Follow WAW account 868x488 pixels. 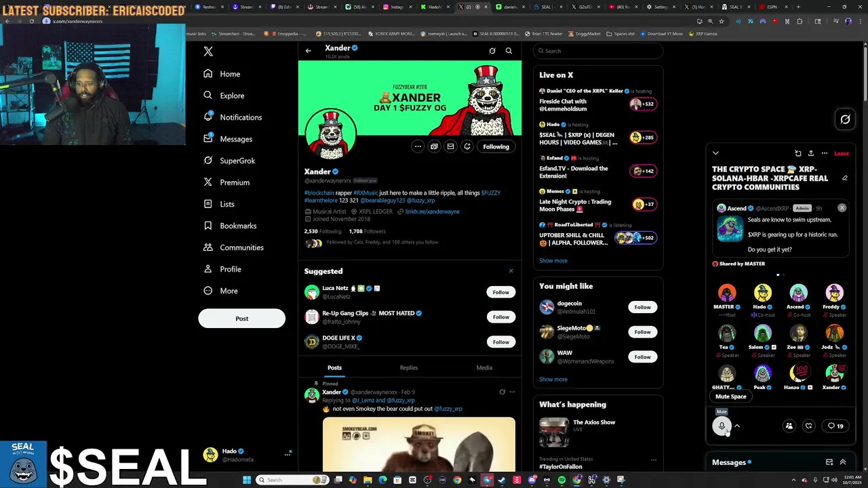[642, 357]
